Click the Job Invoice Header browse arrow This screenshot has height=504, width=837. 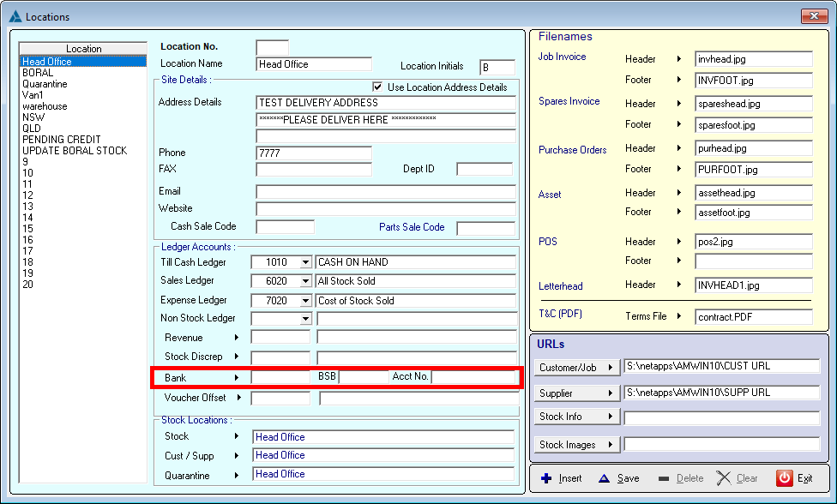pyautogui.click(x=679, y=59)
